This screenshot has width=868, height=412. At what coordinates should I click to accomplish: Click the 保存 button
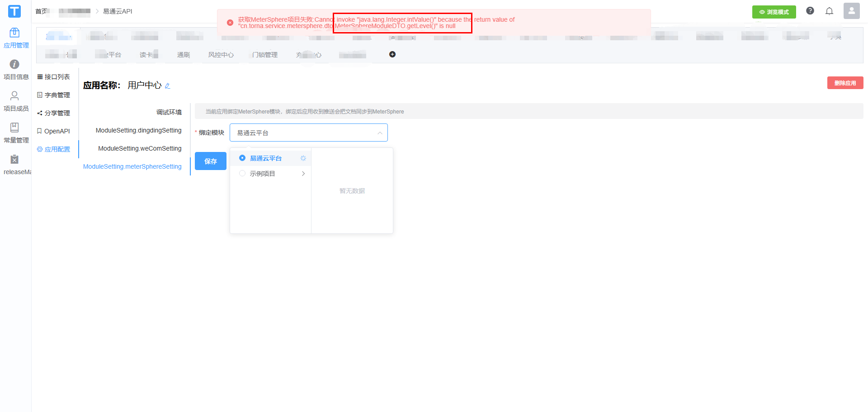tap(210, 161)
